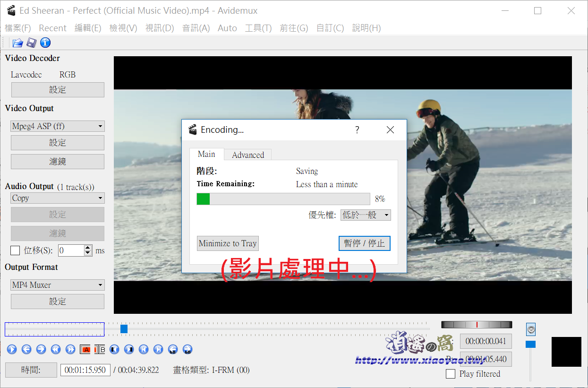Close the Encoding dialog
Viewport: 588px width, 388px height.
390,129
